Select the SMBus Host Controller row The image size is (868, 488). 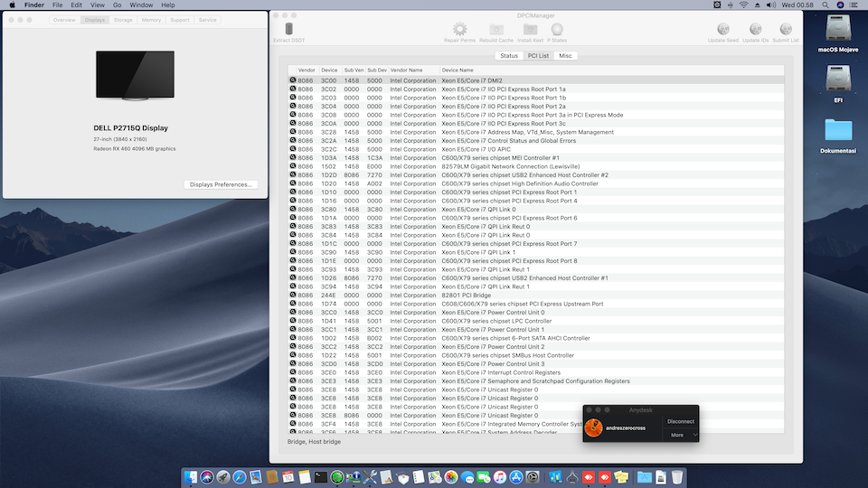coord(536,355)
